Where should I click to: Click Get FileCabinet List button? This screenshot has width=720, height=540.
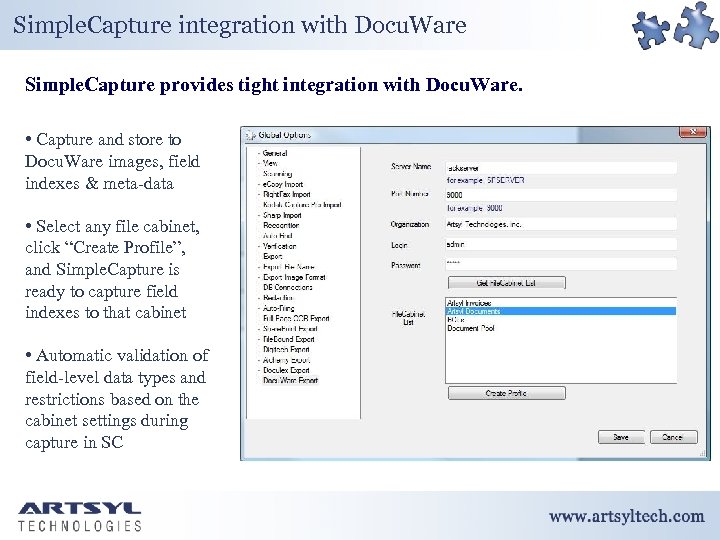point(506,283)
